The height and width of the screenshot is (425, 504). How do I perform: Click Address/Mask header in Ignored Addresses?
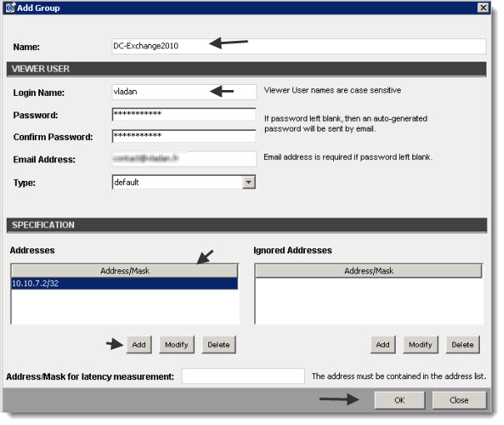pyautogui.click(x=367, y=271)
